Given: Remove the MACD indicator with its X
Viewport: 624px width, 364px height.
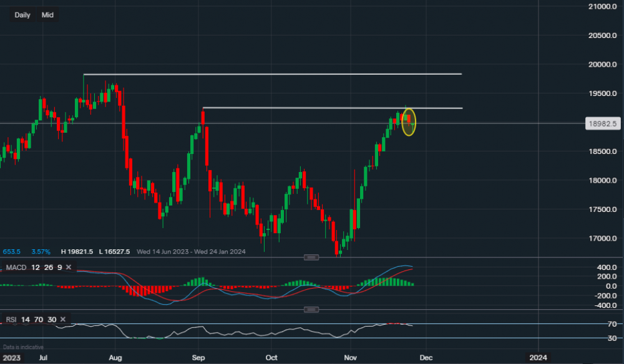Looking at the screenshot, I should pos(69,267).
